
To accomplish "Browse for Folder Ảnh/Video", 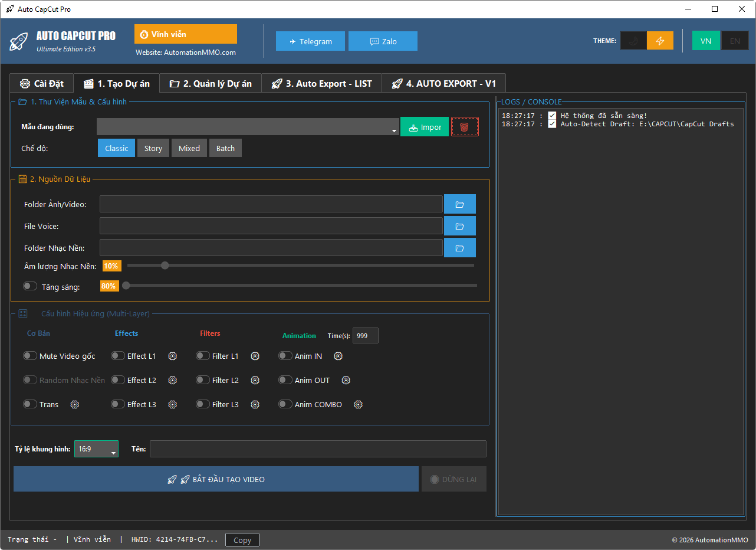I will pyautogui.click(x=460, y=204).
